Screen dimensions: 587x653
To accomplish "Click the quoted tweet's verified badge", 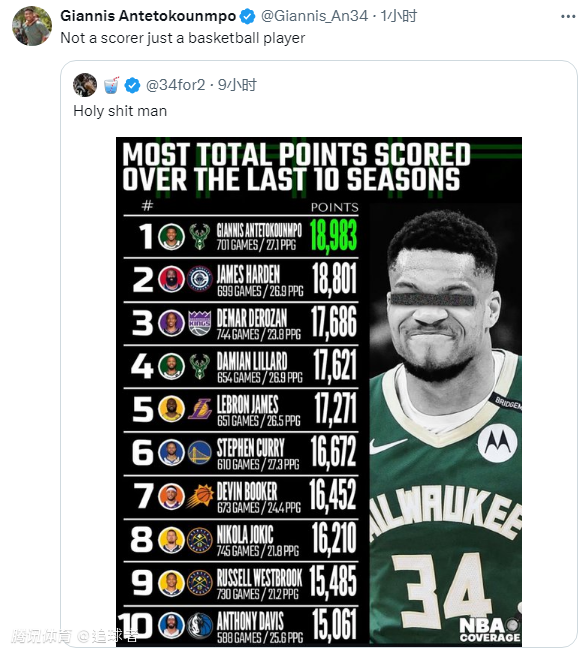I will click(132, 85).
